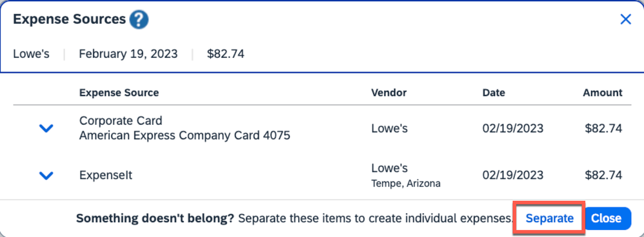Select the Expense Source column header
Image resolution: width=644 pixels, height=237 pixels.
click(119, 93)
